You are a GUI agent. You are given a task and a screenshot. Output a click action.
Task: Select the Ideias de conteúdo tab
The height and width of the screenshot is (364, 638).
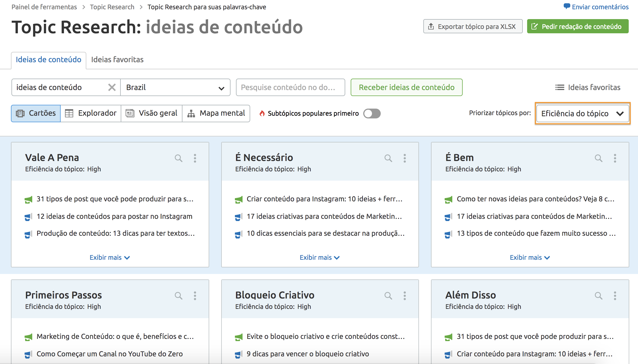tap(49, 59)
